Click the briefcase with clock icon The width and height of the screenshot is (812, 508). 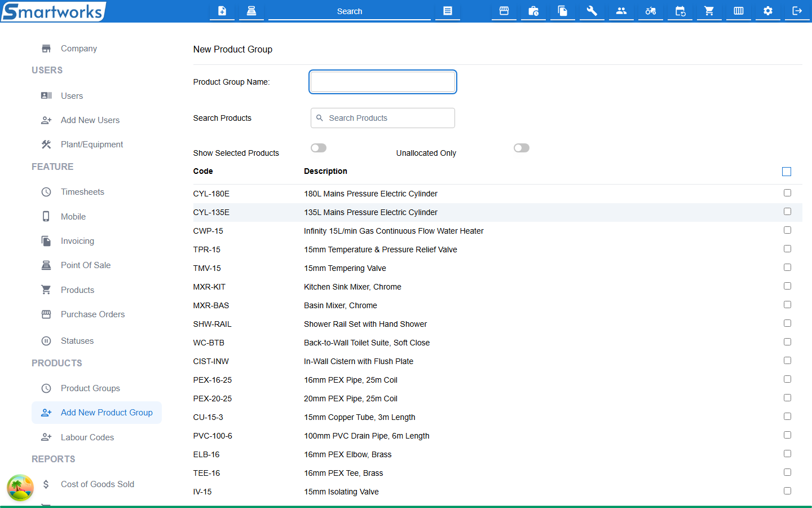(533, 11)
